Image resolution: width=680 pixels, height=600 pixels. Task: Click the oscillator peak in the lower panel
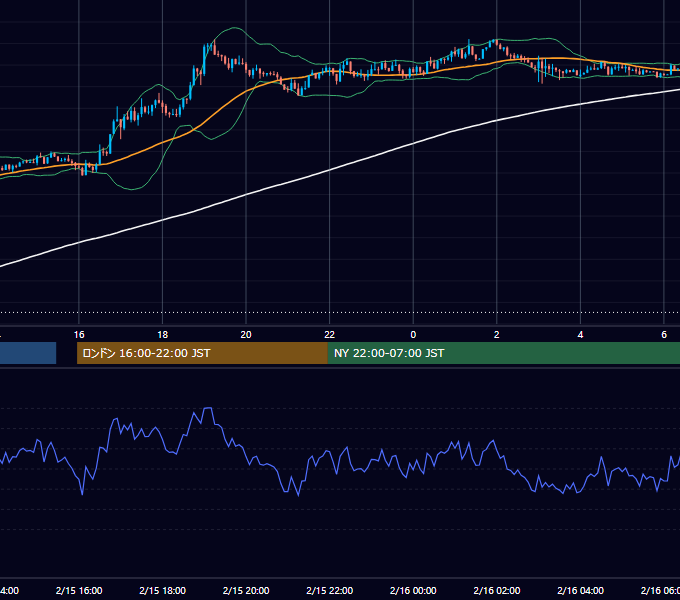tap(208, 408)
